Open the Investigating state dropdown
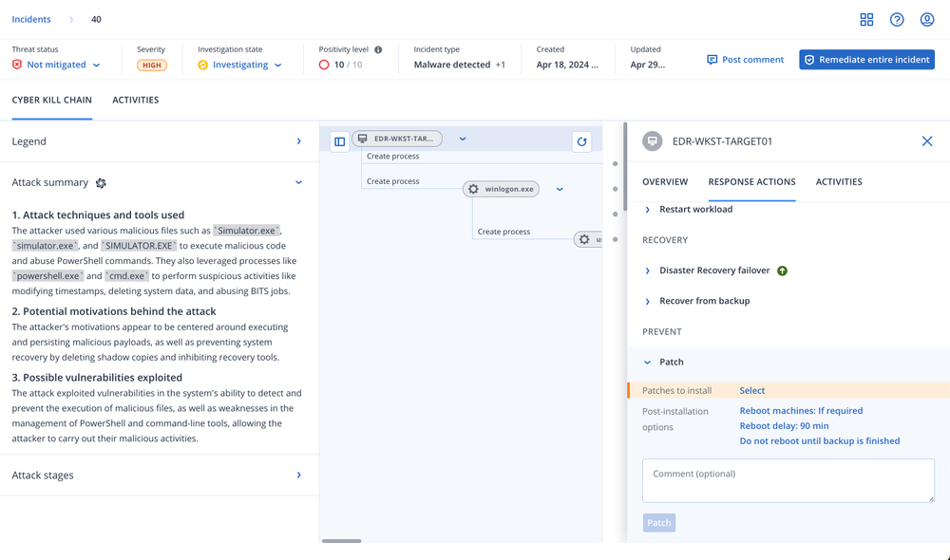950x560 pixels. (240, 65)
